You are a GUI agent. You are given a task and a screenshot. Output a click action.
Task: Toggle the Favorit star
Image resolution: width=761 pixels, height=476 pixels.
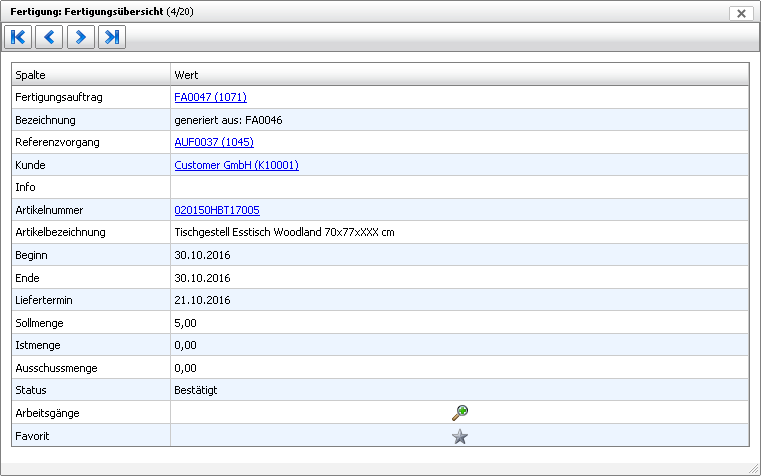pyautogui.click(x=460, y=436)
